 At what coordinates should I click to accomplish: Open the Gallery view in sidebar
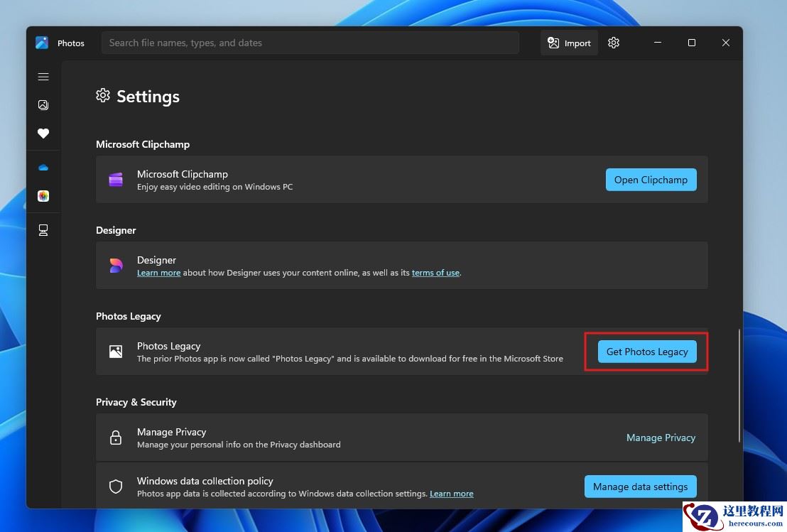tap(43, 105)
